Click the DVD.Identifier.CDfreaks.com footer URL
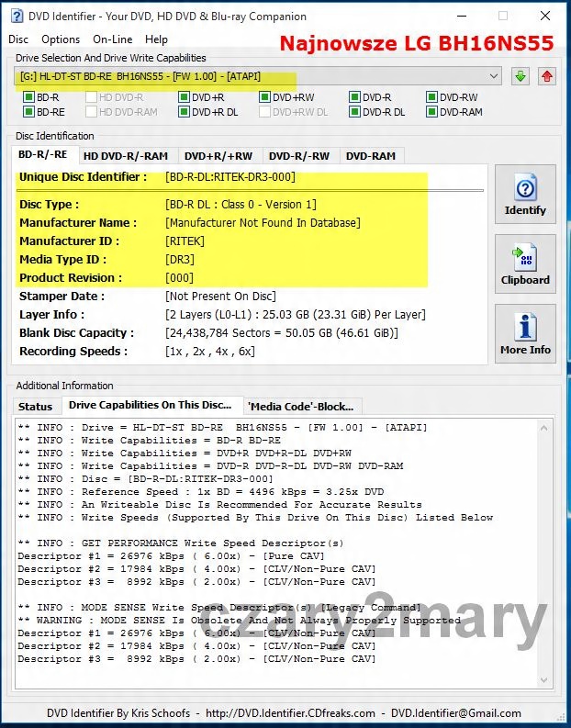 click(290, 713)
